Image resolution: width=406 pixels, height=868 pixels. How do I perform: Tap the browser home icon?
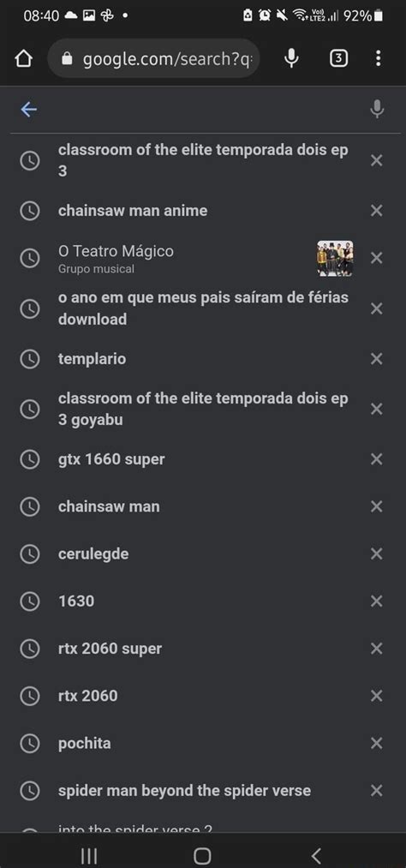tap(22, 58)
